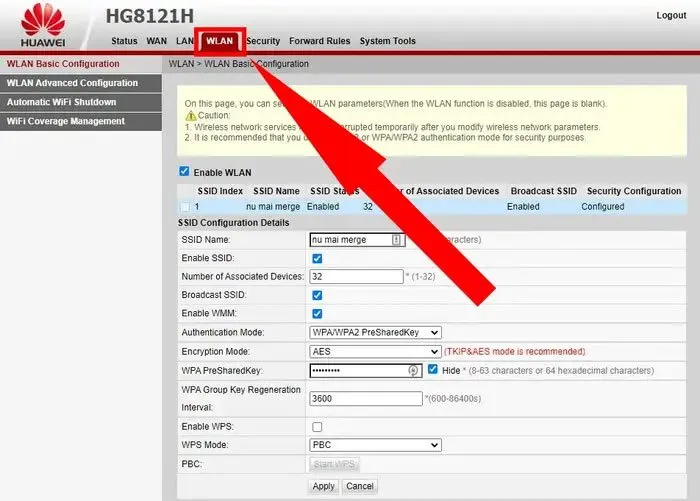Toggle the Enable WLAN checkbox
This screenshot has height=501, width=700.
(184, 172)
